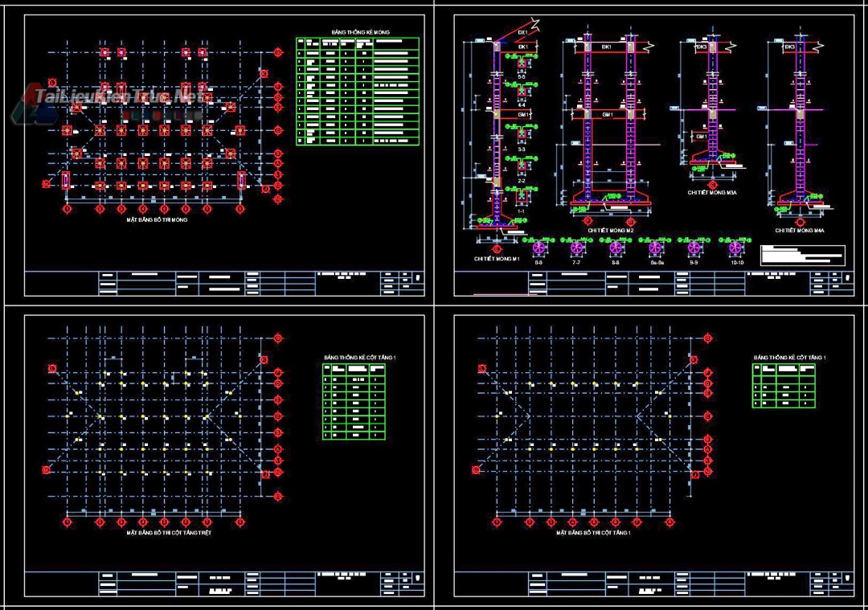Select the 'BẢNG THỐNG KÊ MÓNG' table heading
The width and height of the screenshot is (868, 610).
pos(360,32)
